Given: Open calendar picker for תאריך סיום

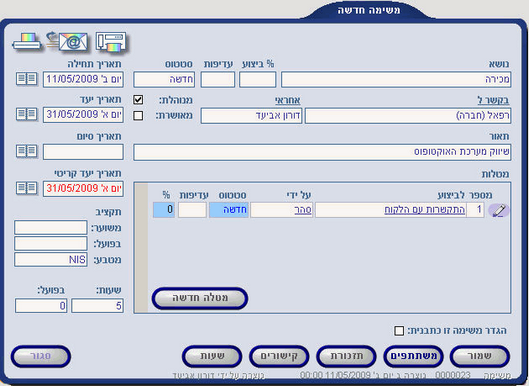Looking at the screenshot, I should [x=27, y=151].
